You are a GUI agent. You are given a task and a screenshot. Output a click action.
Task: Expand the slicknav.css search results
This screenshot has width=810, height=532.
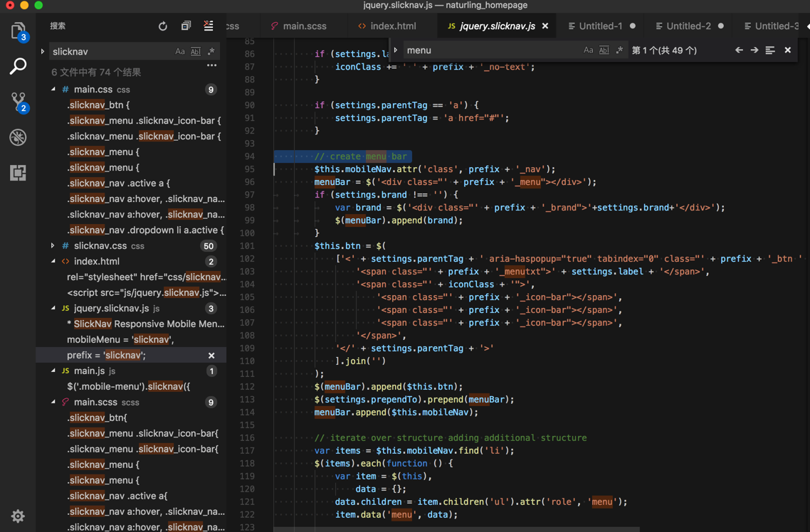(x=53, y=246)
